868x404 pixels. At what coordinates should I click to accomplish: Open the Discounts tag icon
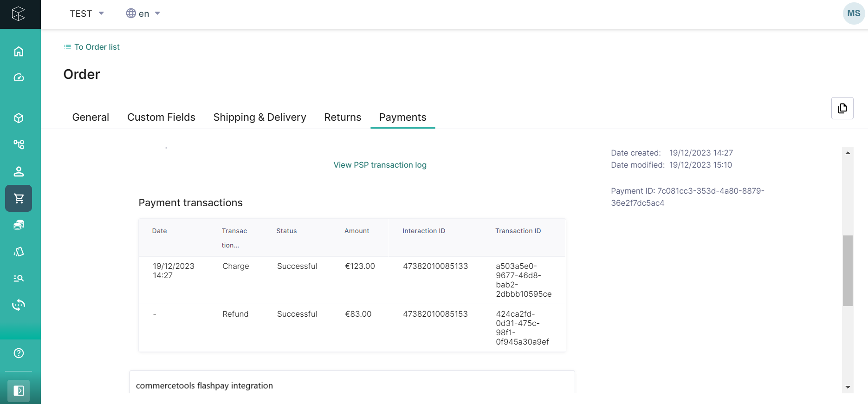pyautogui.click(x=19, y=252)
